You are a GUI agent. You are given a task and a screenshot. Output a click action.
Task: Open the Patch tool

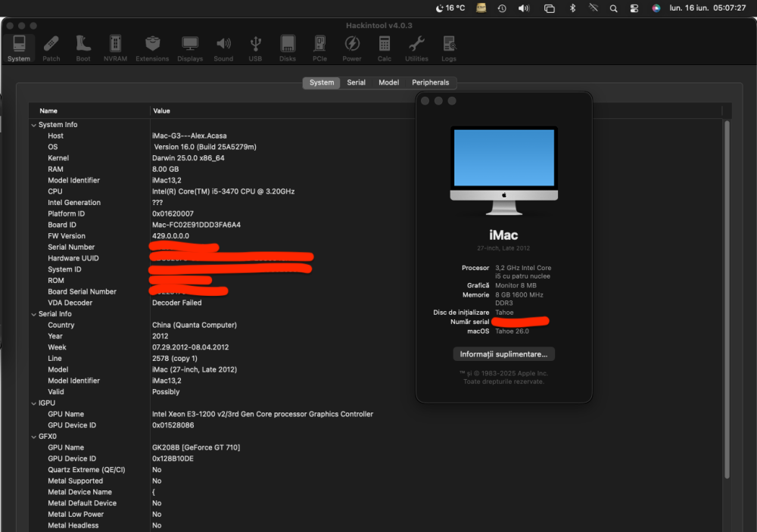[51, 48]
